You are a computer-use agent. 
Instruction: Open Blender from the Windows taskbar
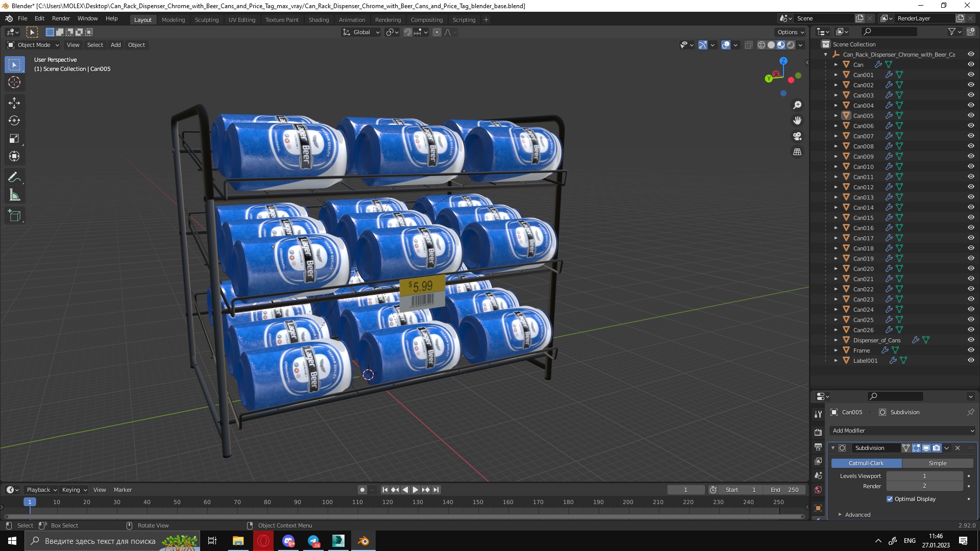(x=363, y=541)
